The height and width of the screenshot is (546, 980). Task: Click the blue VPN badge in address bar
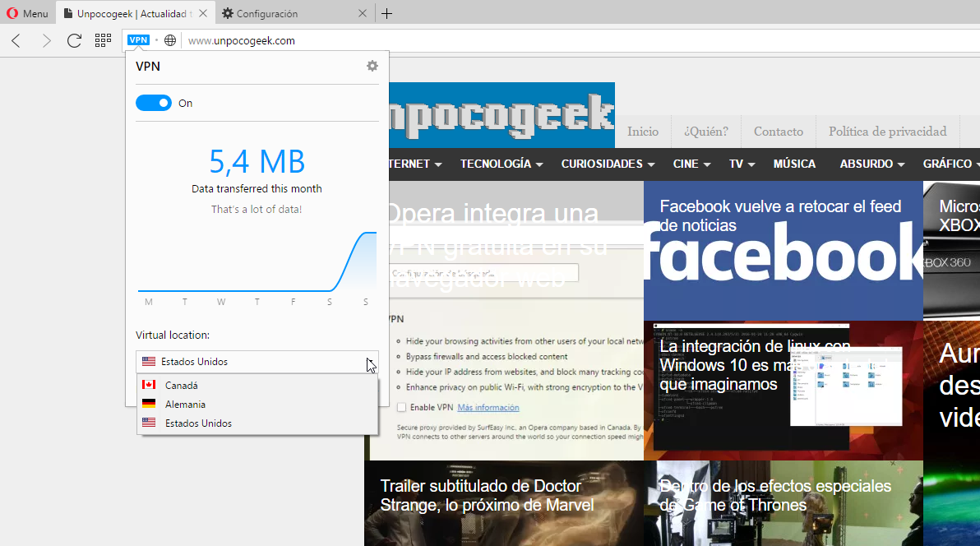pos(138,40)
